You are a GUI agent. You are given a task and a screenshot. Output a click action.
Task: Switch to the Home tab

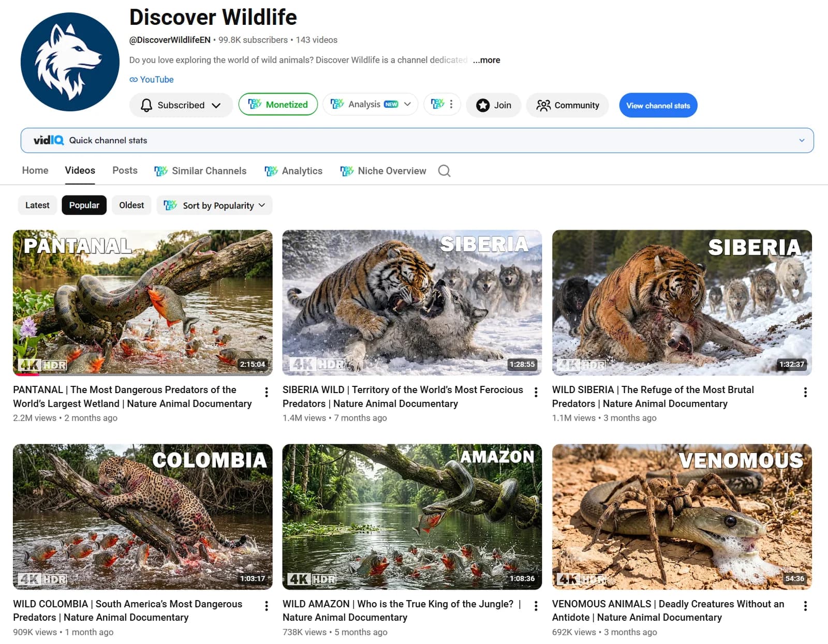[35, 170]
